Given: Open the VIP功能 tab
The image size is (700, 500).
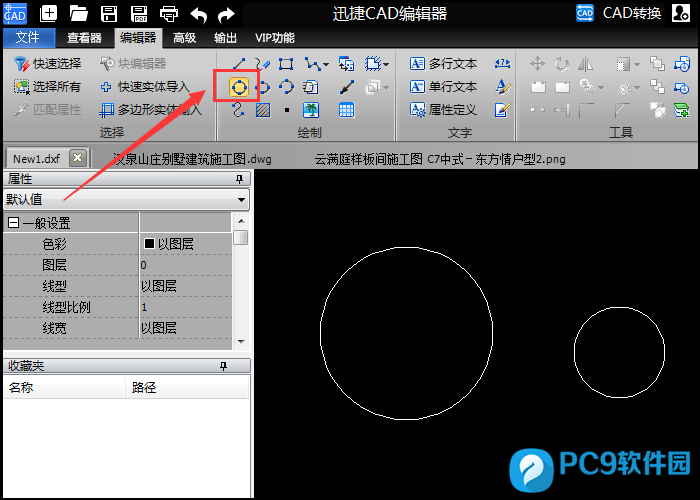Looking at the screenshot, I should click(x=275, y=38).
